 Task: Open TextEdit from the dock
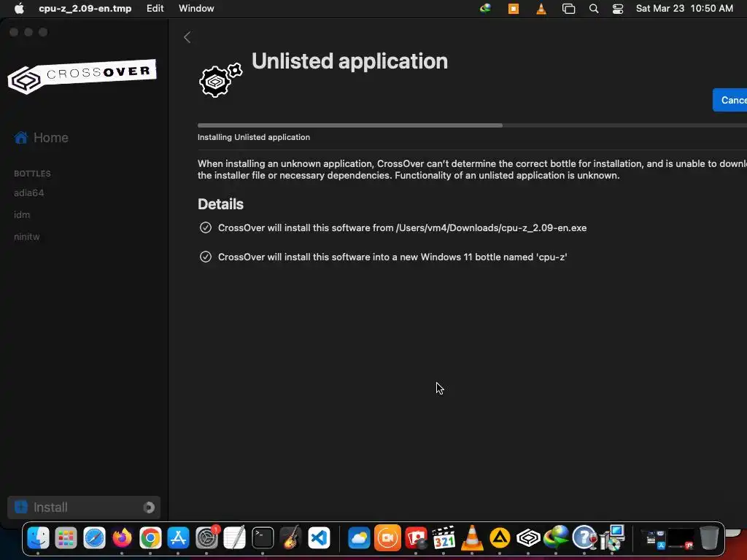234,537
